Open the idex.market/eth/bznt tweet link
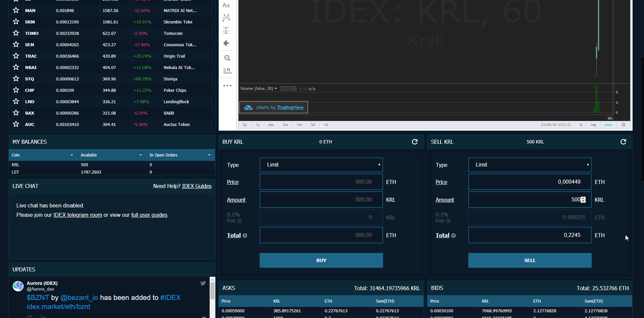 [58, 307]
